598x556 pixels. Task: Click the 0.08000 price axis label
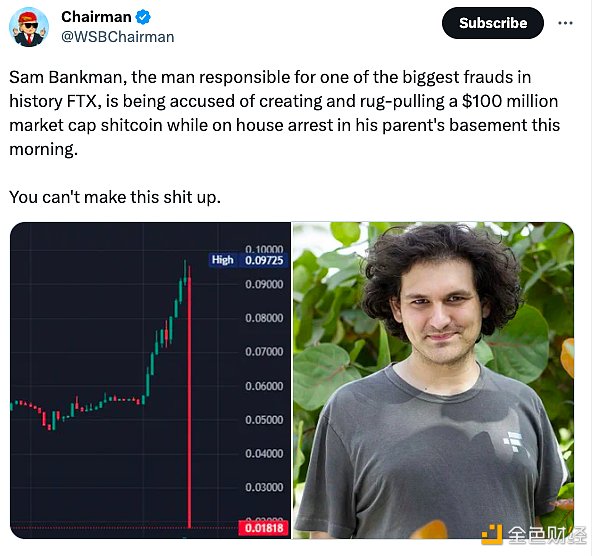[264, 318]
